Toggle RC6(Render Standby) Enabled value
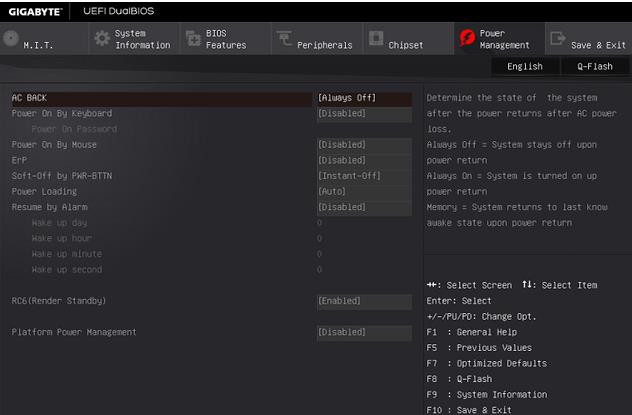The width and height of the screenshot is (632, 415). click(364, 301)
